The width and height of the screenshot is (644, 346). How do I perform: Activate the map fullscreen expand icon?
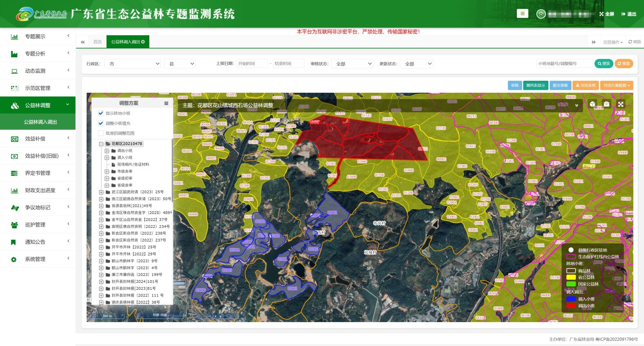[621, 104]
